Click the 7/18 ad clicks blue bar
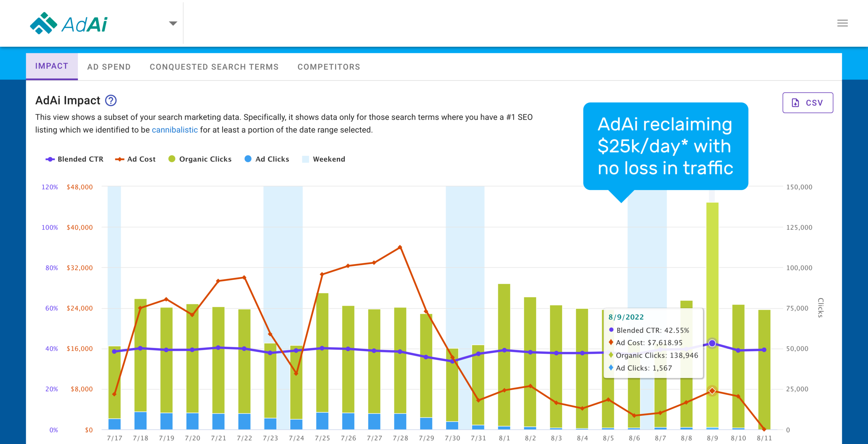868x444 pixels. (x=140, y=420)
